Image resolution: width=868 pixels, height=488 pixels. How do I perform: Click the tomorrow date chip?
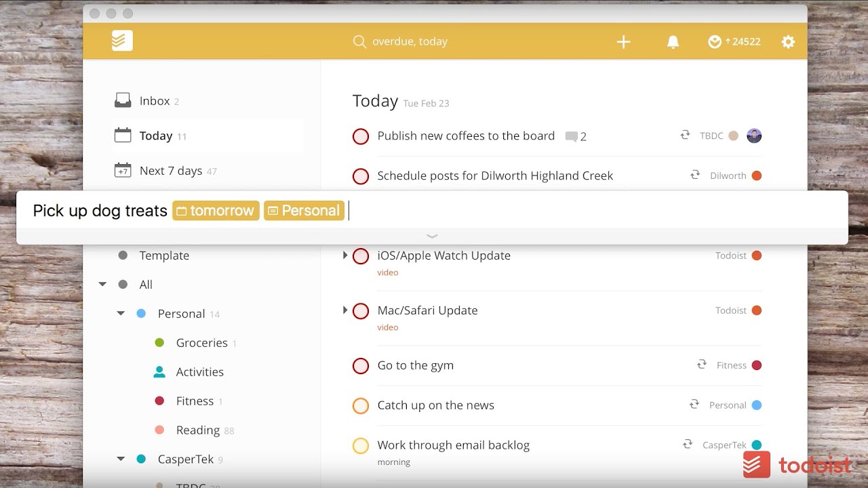[x=216, y=211]
